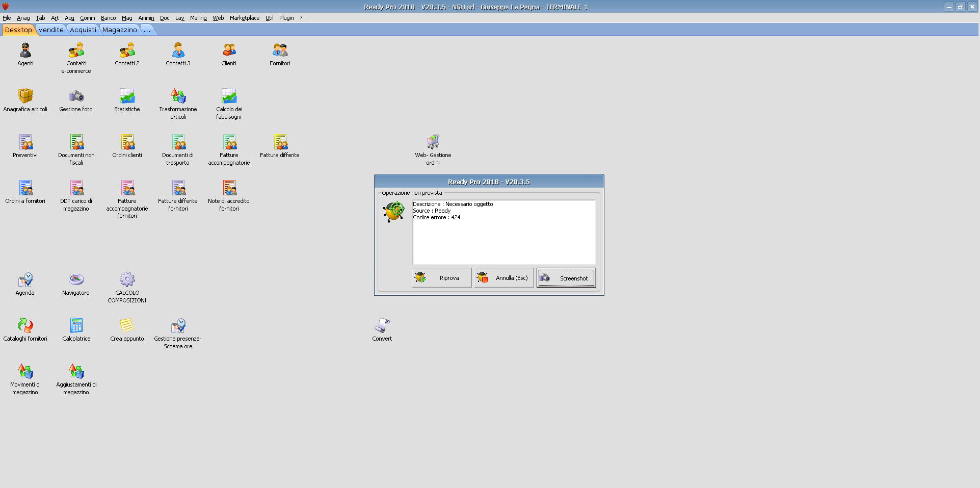Image resolution: width=980 pixels, height=488 pixels.
Task: Launch Anagrafica articoli
Action: tap(25, 96)
